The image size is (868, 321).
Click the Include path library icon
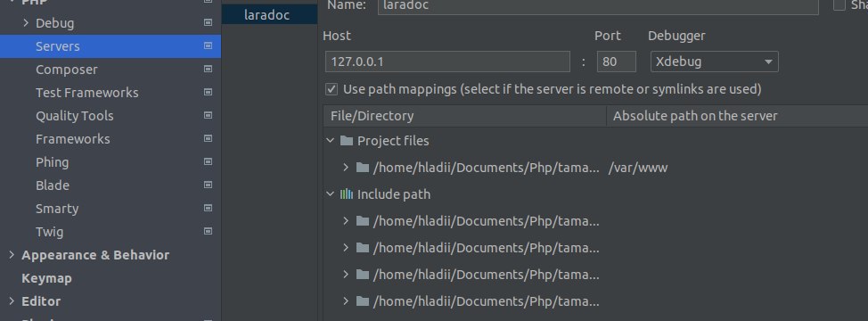pyautogui.click(x=347, y=194)
